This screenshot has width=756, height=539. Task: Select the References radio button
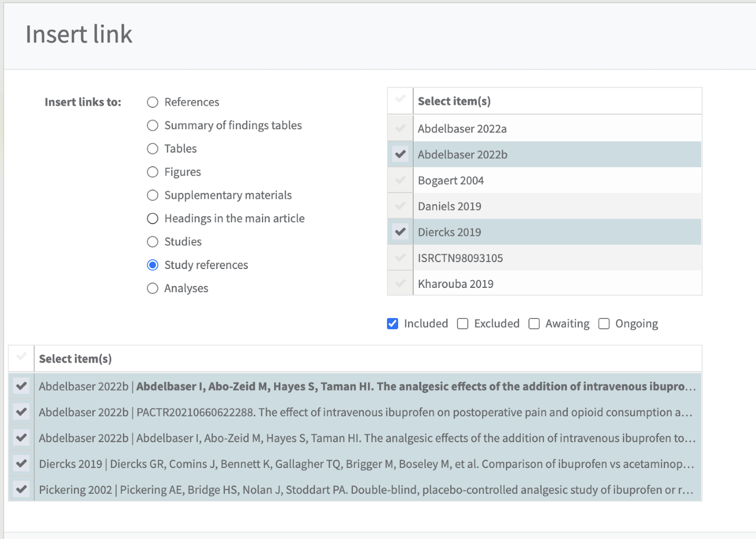coord(153,102)
